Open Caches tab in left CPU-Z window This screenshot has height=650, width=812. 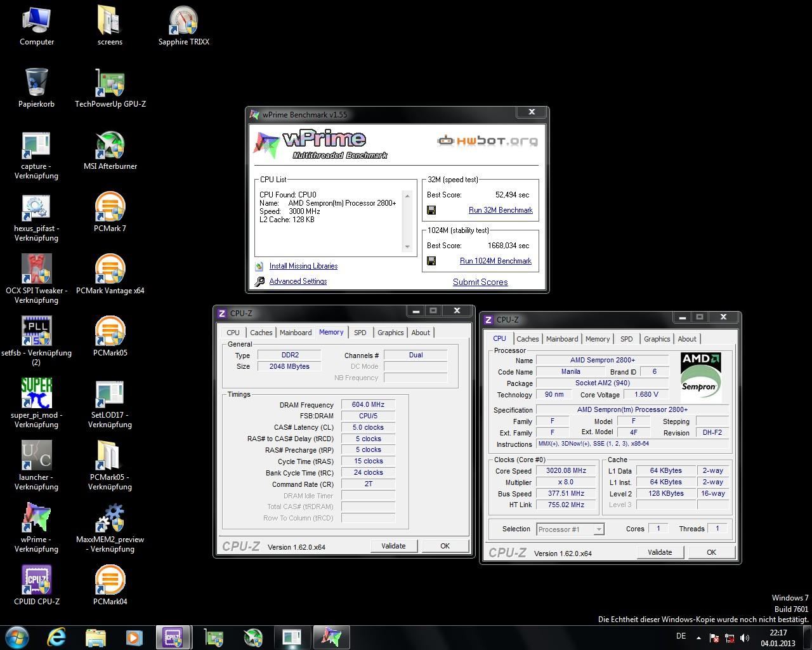click(261, 333)
